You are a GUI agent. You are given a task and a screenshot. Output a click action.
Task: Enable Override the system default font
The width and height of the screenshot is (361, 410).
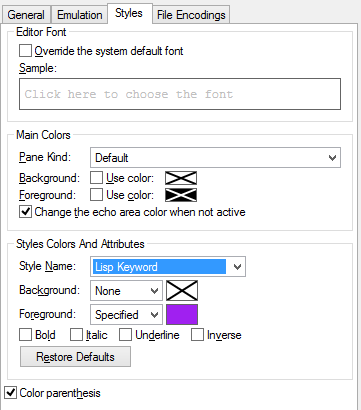[25, 51]
